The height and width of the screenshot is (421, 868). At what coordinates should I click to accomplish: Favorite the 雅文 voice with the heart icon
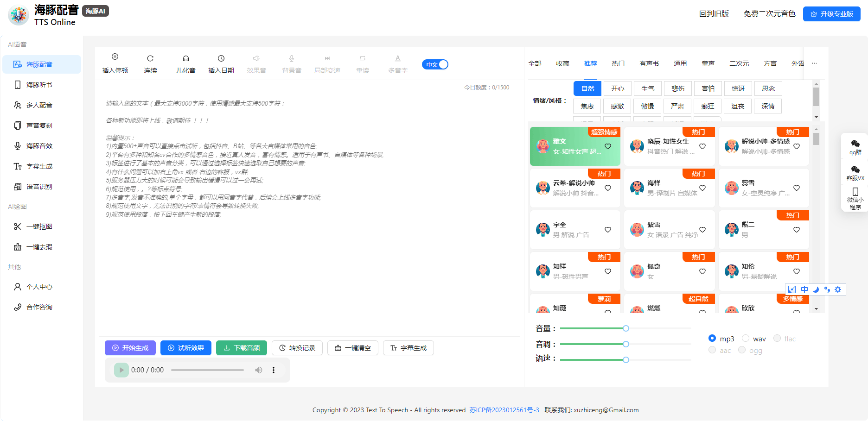608,146
